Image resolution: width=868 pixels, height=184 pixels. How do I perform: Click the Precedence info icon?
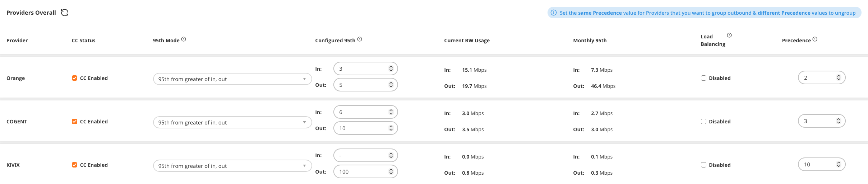(x=815, y=39)
